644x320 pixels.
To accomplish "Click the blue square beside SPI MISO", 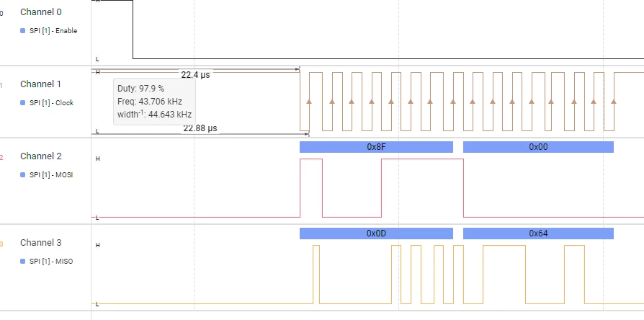I will click(23, 261).
